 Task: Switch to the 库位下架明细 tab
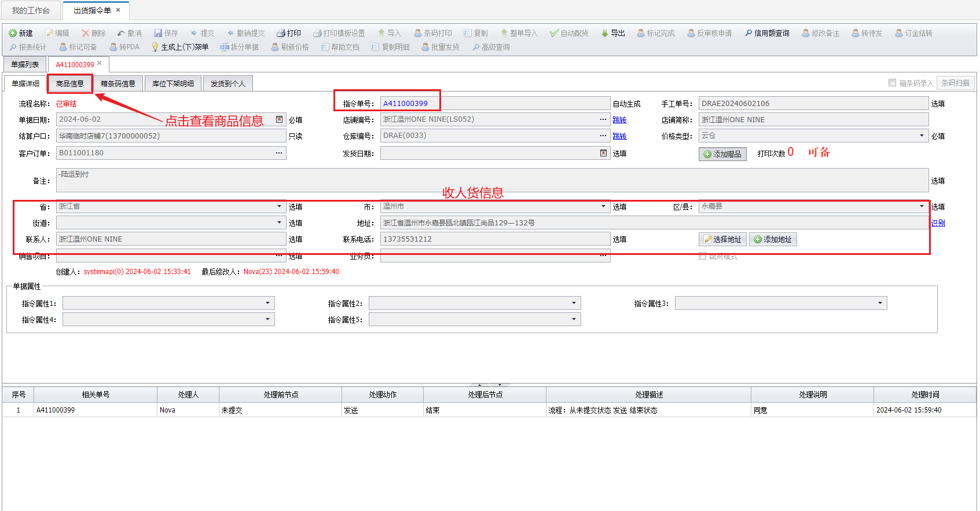pyautogui.click(x=173, y=83)
